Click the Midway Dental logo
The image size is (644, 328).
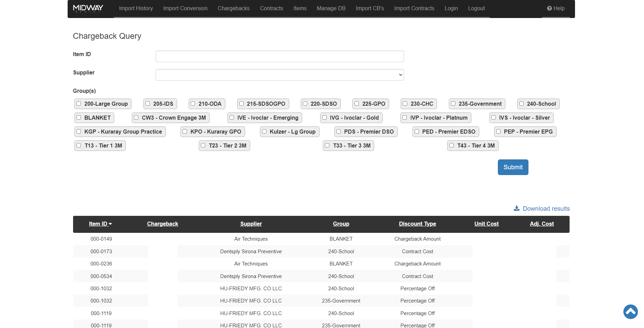(x=88, y=8)
